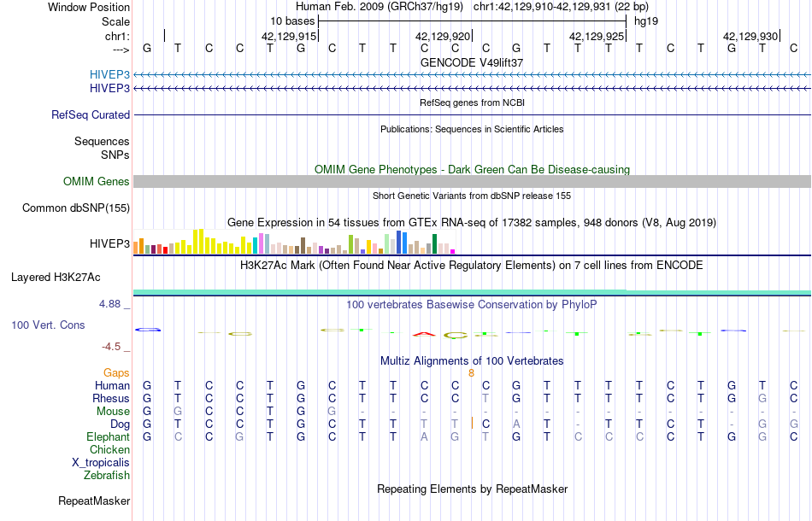Click the Gene Expression in 54 tissues title
Viewport: 812px width, 521px height.
click(x=472, y=222)
